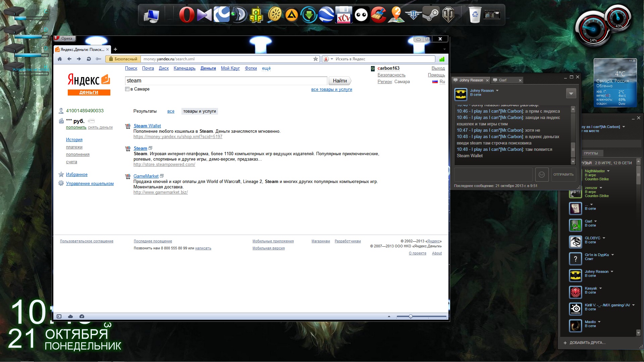Launch TeamSpeak from the dock
This screenshot has height=362, width=644.
[239, 15]
